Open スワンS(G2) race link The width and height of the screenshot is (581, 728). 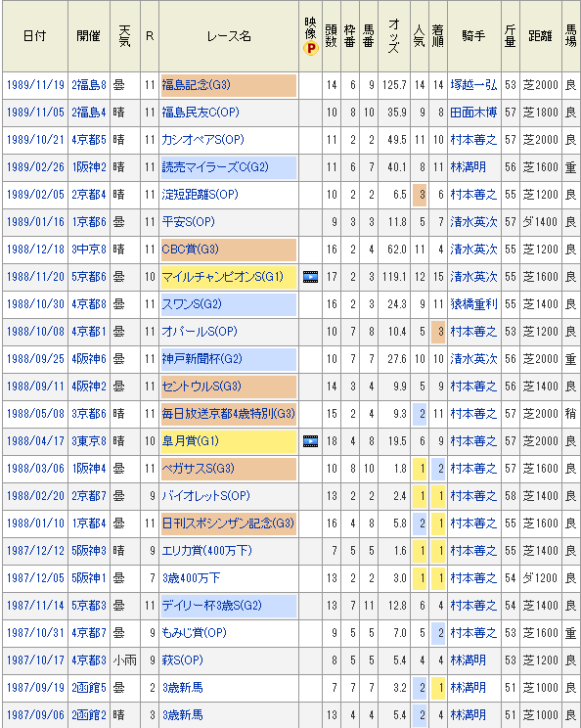coord(192,304)
